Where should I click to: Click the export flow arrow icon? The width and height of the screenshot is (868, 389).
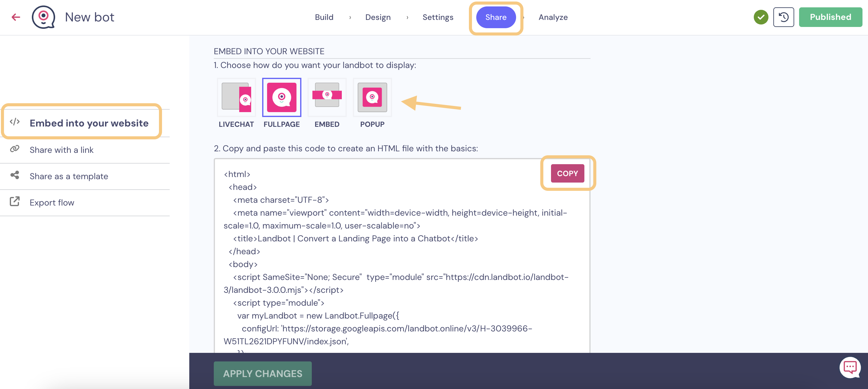click(15, 202)
